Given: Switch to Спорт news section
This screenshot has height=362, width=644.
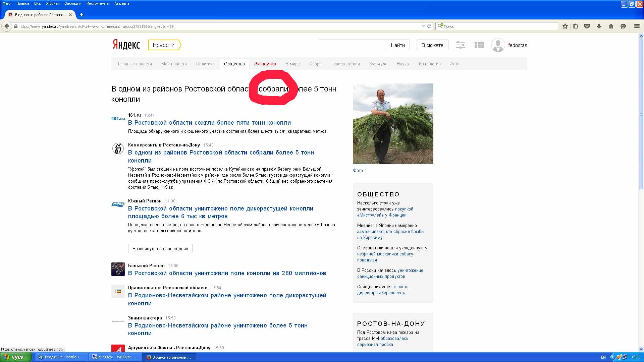Looking at the screenshot, I should (x=315, y=64).
